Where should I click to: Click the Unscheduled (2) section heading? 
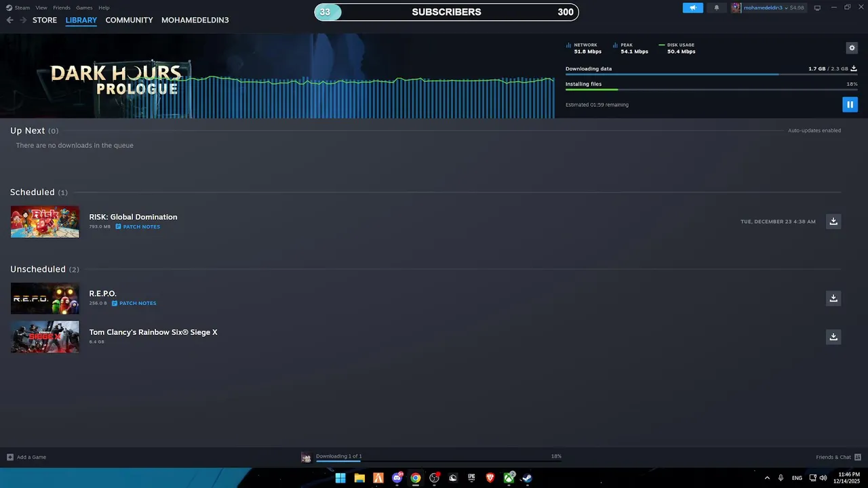(x=45, y=269)
